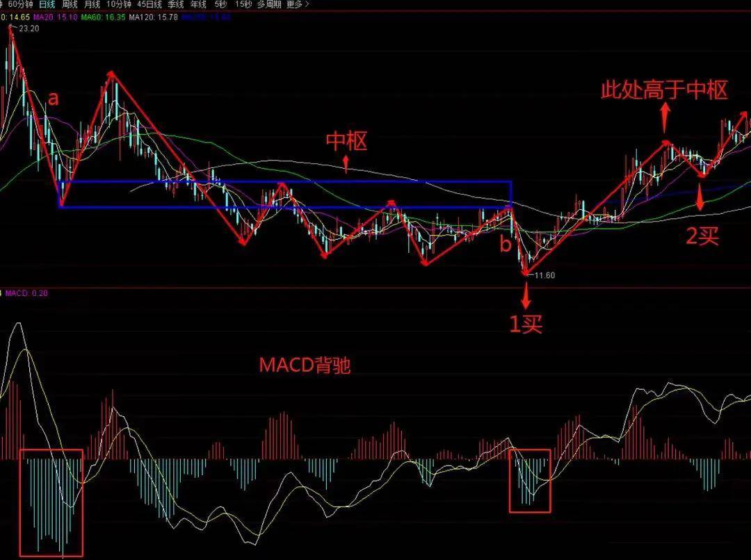The width and height of the screenshot is (751, 560).
Task: Open the 周线 weekly chart tab
Action: (70, 4)
